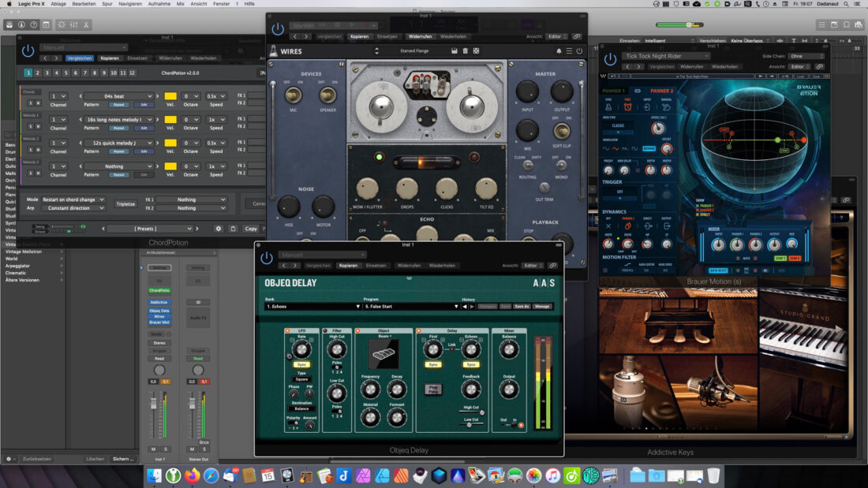The height and width of the screenshot is (488, 868).
Task: Click the link icon in Wires header
Action: (x=577, y=36)
